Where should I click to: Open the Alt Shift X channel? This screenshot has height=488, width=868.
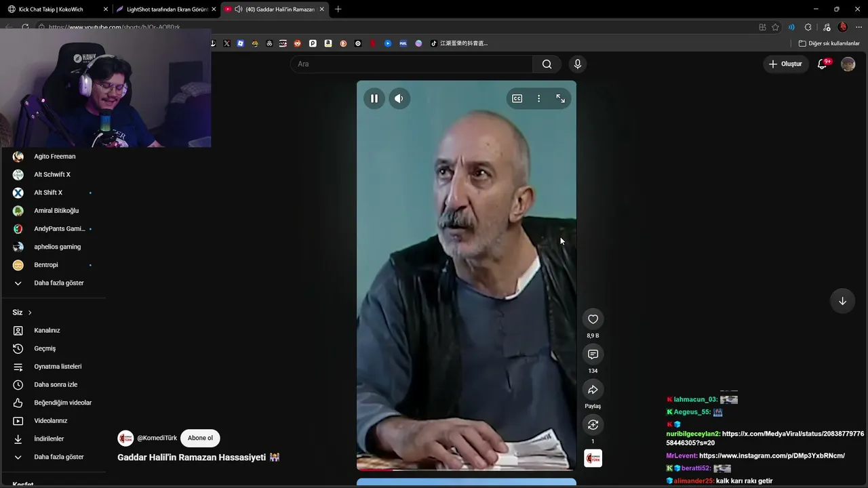[x=54, y=192]
